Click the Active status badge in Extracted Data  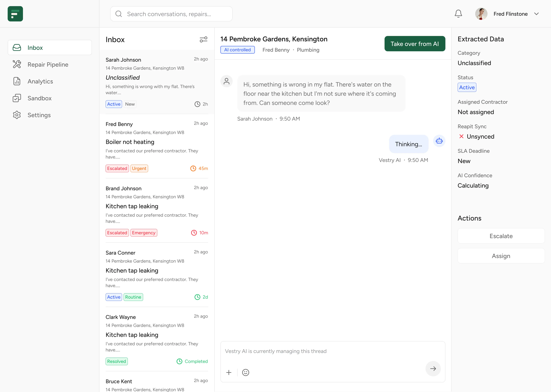467,87
